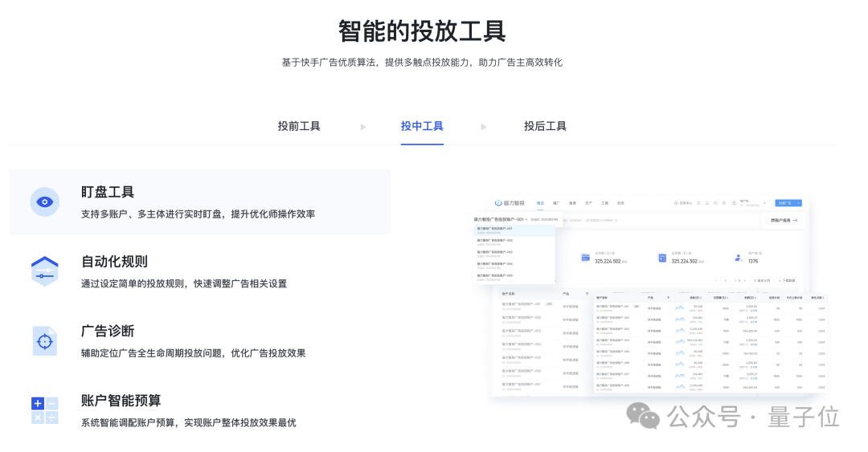Click the text 通过设定简单的投放规则

coord(133,284)
